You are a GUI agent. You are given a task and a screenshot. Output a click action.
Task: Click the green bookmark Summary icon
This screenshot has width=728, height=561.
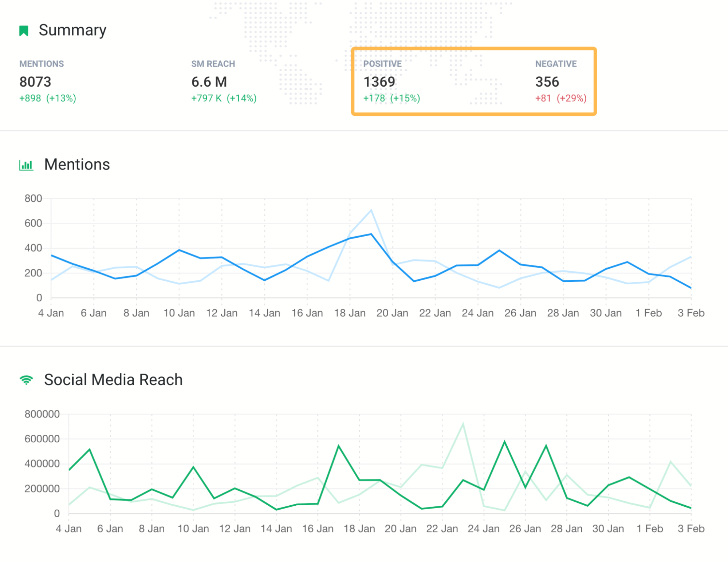[x=24, y=31]
